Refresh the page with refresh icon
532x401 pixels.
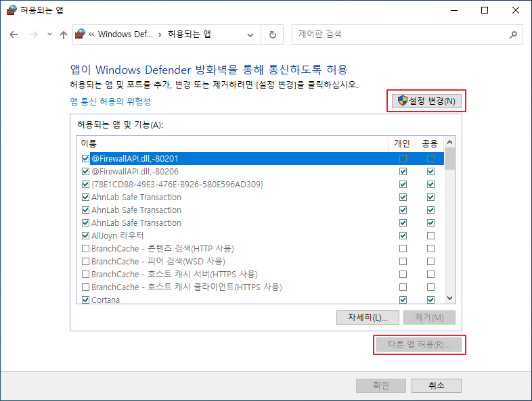(273, 34)
